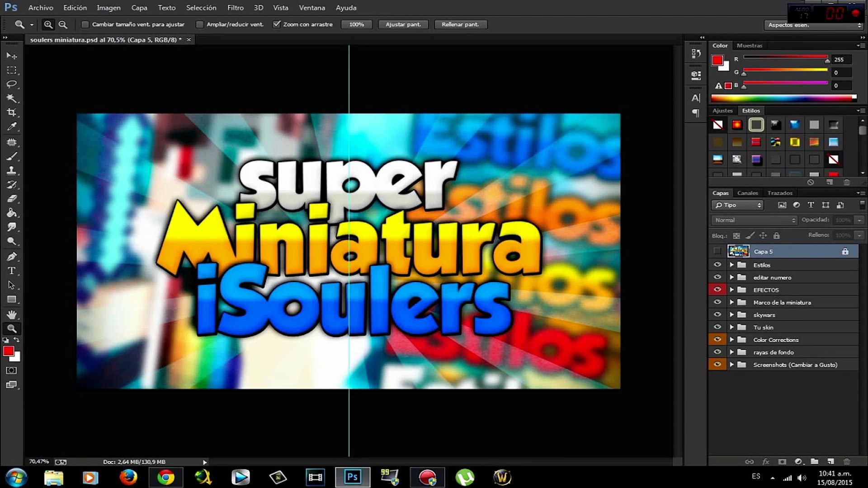Click the zoom out magnifier icon
Image resolution: width=868 pixels, height=488 pixels.
[63, 25]
